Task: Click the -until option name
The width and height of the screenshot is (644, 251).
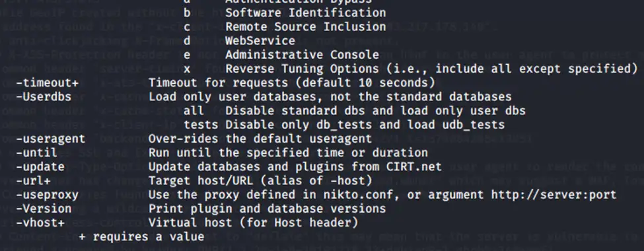Action: [36, 153]
